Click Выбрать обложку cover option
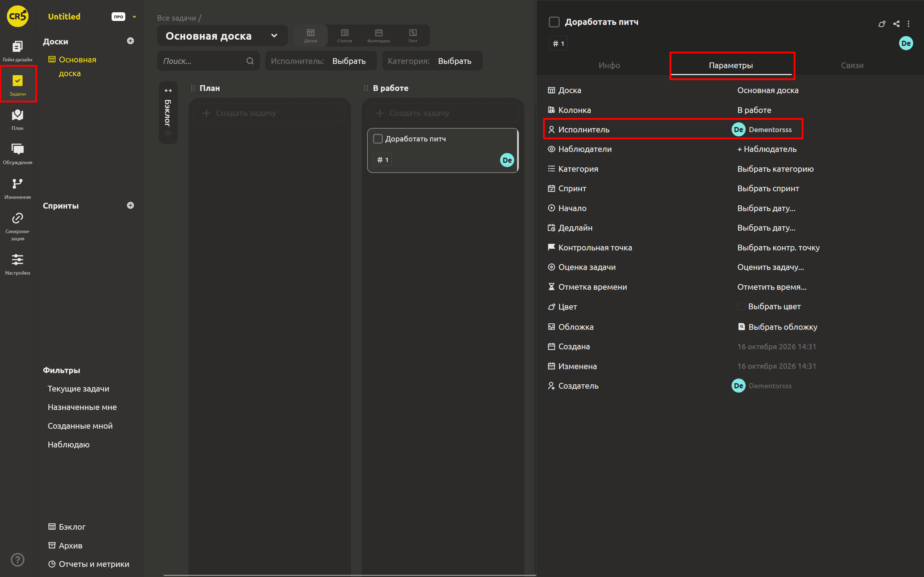Viewport: 924px width, 577px height. click(x=777, y=327)
